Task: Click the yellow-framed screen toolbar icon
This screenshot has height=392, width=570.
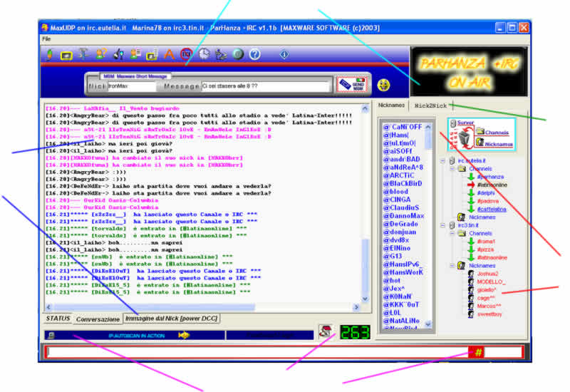Action: [66, 56]
